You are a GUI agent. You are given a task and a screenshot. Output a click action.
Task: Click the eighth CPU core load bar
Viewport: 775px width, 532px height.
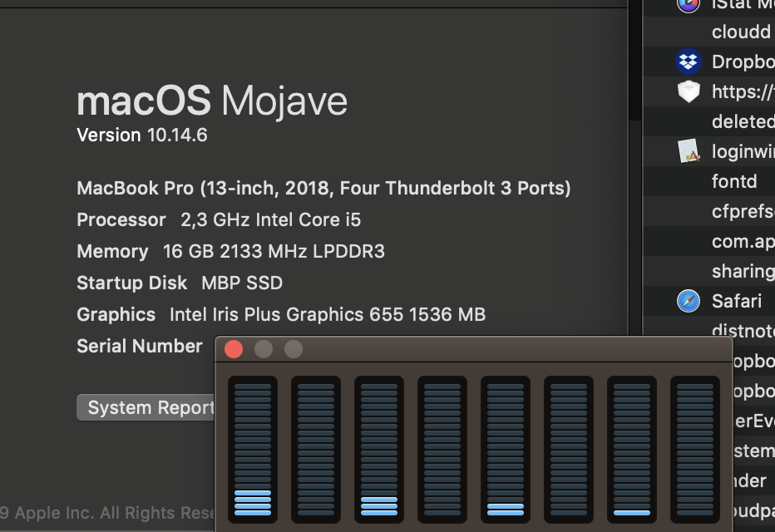point(695,450)
